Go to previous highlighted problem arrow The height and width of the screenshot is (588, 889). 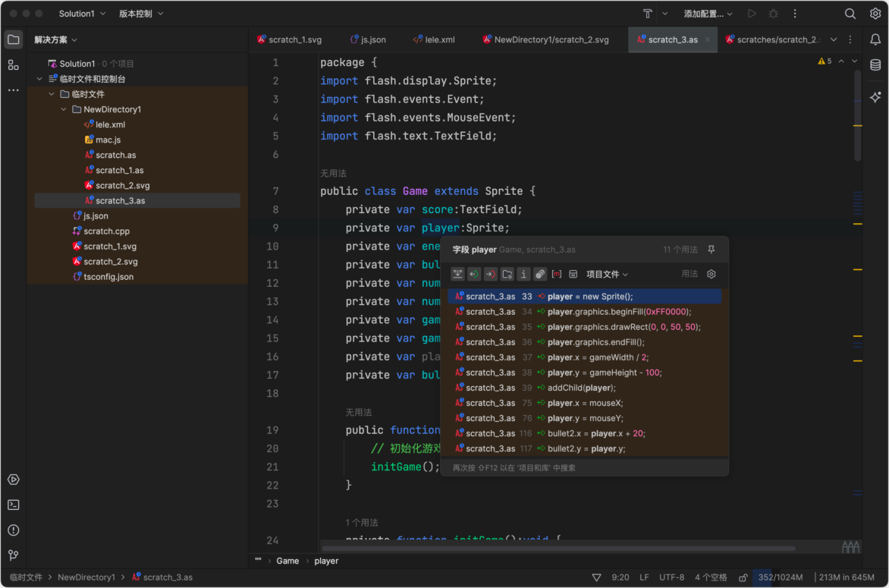[x=841, y=61]
